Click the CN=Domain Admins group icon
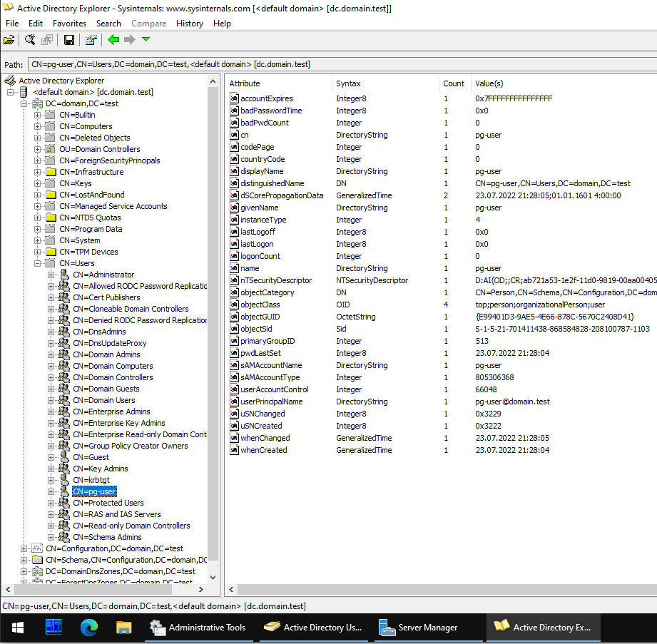This screenshot has height=644, width=657. [x=64, y=354]
